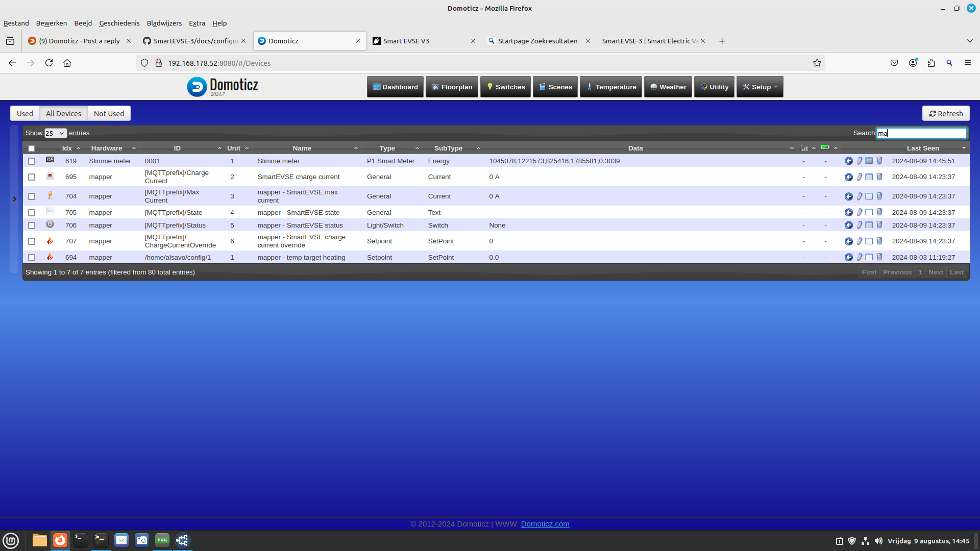This screenshot has height=551, width=980.
Task: Click the edit icon for SmartEVSE state
Action: [x=860, y=213]
